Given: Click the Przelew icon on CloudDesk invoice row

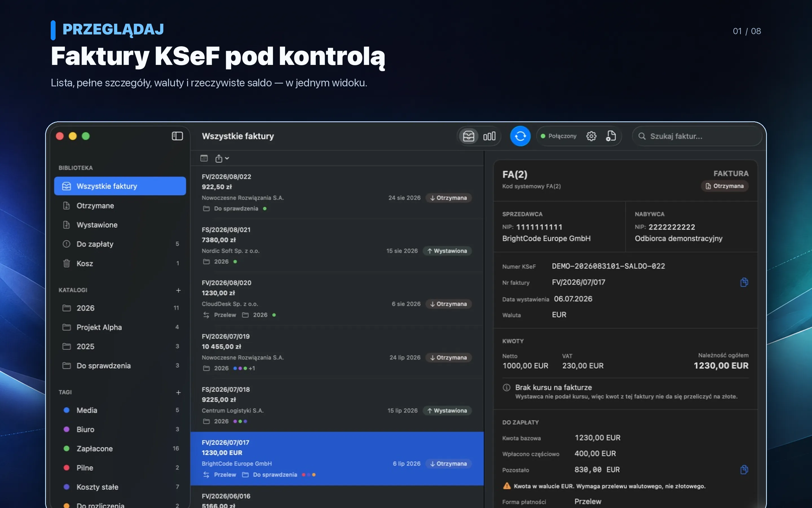Looking at the screenshot, I should pyautogui.click(x=206, y=315).
